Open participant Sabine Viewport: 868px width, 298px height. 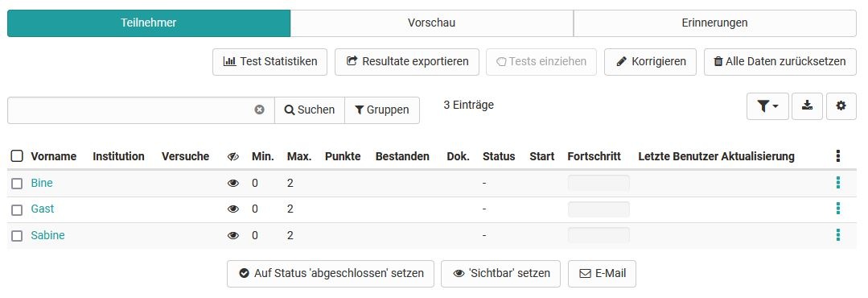tap(47, 235)
